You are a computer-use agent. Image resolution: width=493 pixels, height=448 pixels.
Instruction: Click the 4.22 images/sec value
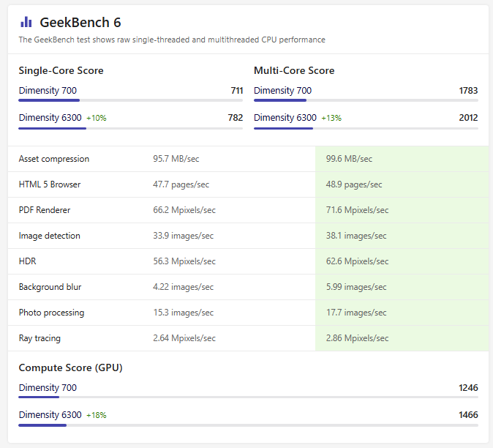point(184,287)
